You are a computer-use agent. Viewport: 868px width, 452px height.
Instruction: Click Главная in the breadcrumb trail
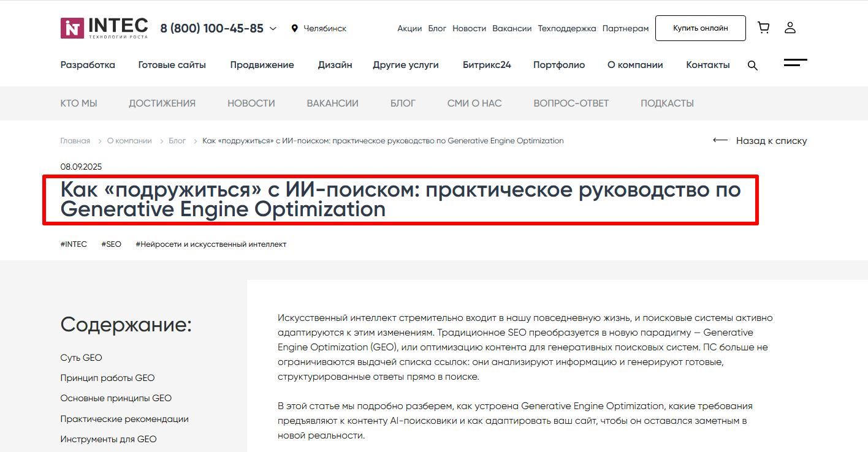tap(74, 140)
